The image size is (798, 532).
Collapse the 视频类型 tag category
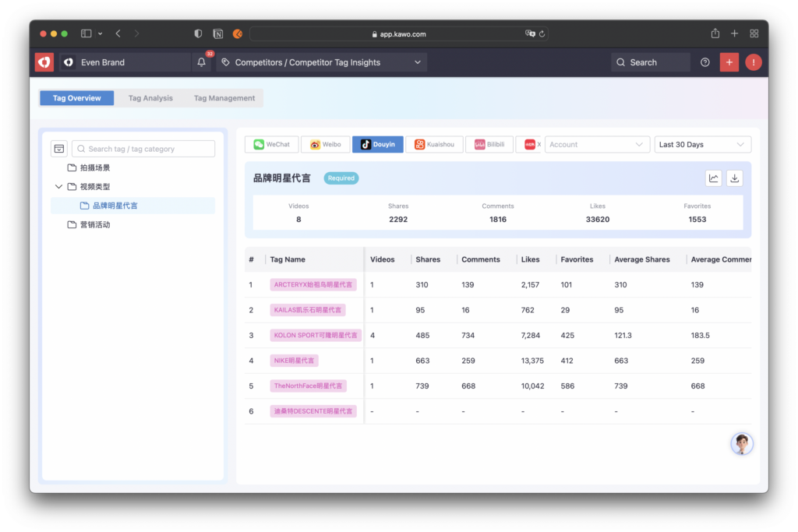coord(59,187)
